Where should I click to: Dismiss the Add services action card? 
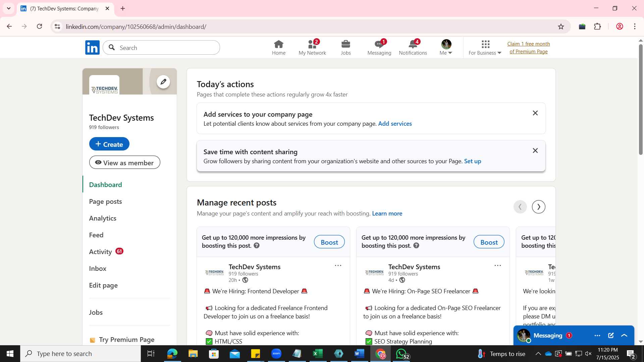(535, 113)
